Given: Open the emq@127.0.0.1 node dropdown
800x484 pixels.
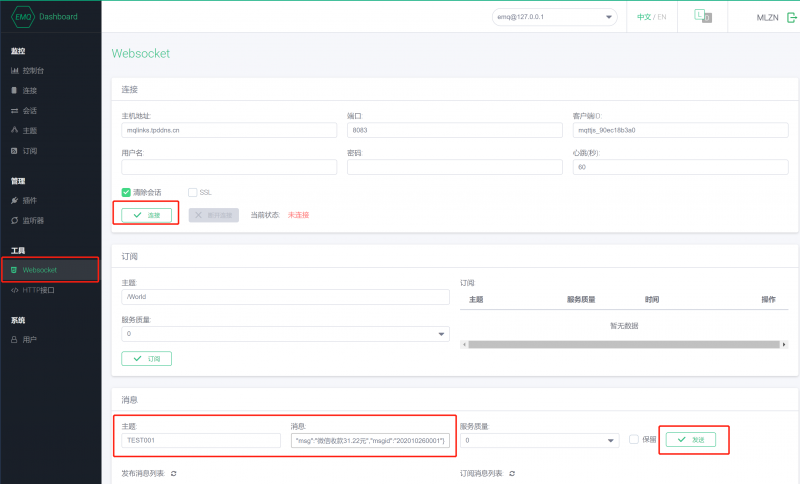Looking at the screenshot, I should click(554, 17).
